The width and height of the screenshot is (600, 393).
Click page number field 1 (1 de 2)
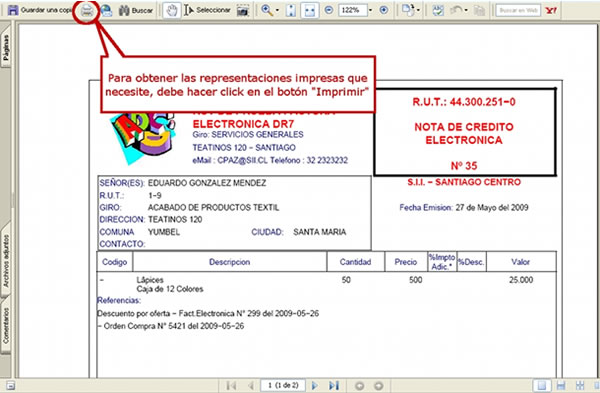click(283, 385)
